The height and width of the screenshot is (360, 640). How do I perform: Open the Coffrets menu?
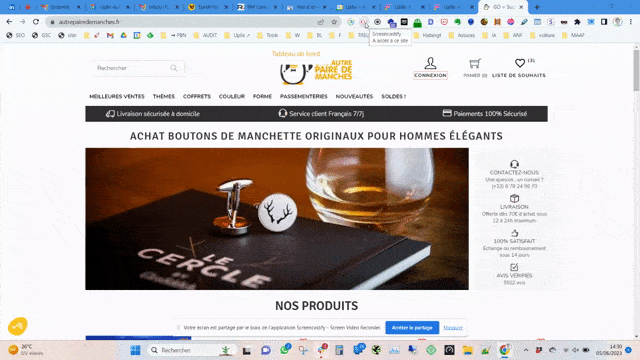click(x=197, y=97)
